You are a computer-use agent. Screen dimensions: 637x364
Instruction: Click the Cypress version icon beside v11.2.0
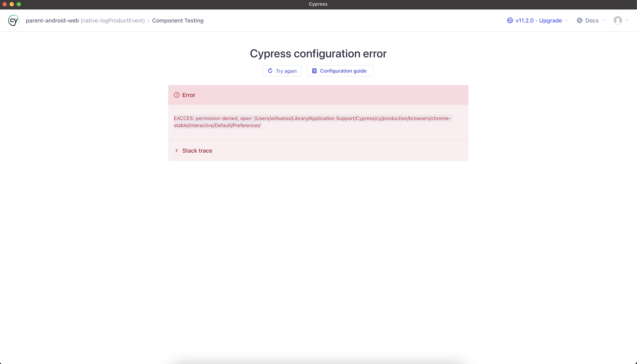point(510,21)
